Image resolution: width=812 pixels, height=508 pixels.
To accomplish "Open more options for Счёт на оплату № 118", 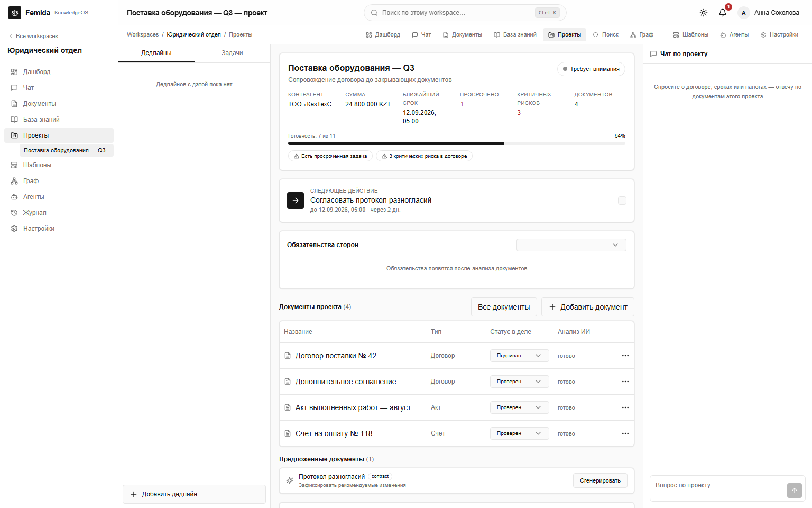I will coord(625,433).
